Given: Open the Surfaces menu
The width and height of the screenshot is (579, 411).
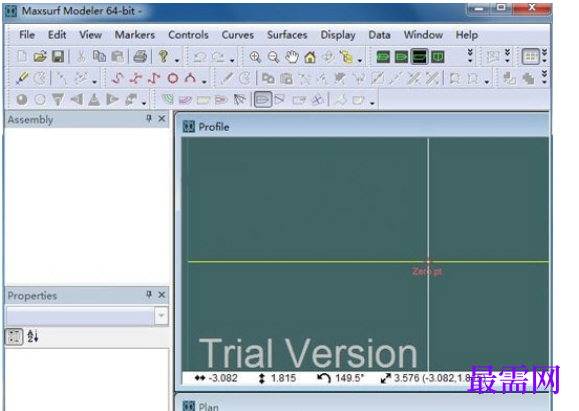Looking at the screenshot, I should coord(287,35).
